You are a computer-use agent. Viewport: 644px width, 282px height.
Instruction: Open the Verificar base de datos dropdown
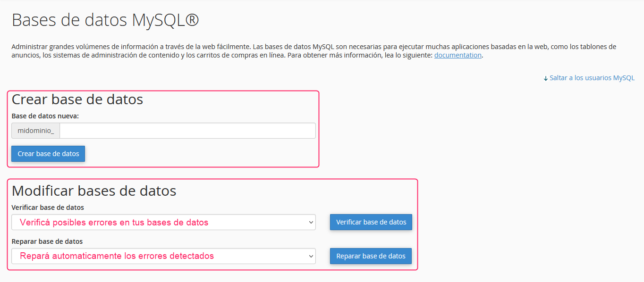[163, 222]
